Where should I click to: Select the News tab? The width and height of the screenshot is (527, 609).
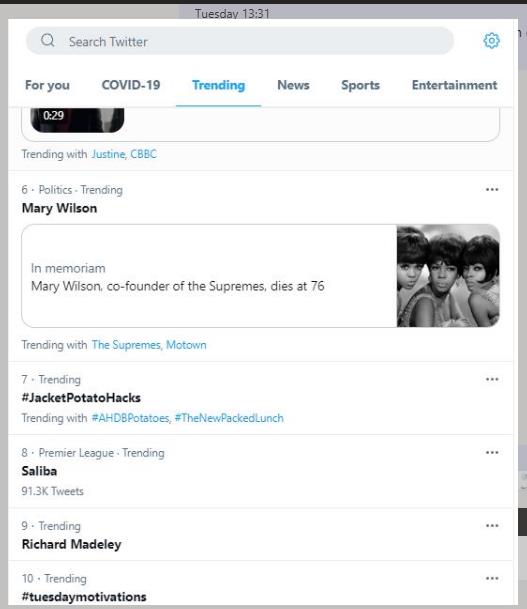pyautogui.click(x=293, y=85)
